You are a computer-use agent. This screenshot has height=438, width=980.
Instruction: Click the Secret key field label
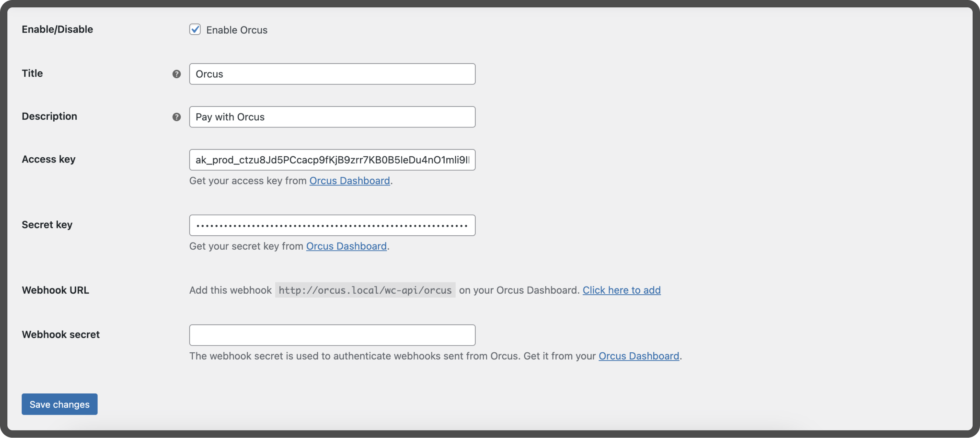pyautogui.click(x=47, y=225)
